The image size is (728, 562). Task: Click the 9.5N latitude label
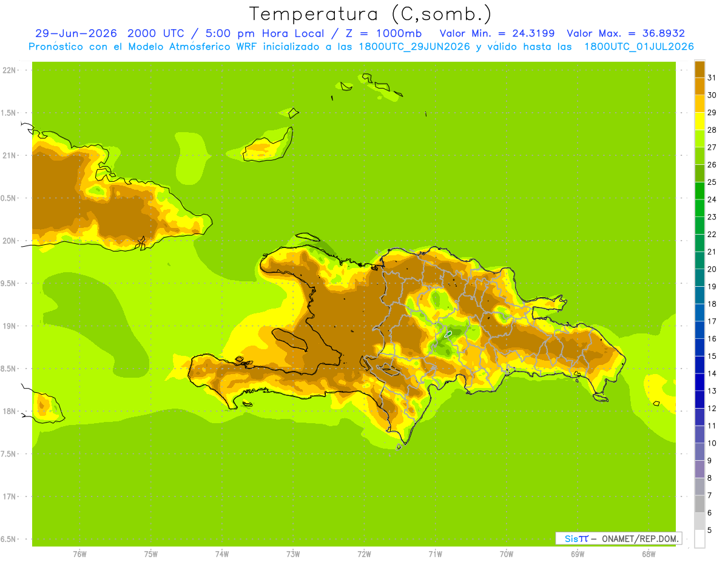(x=9, y=283)
